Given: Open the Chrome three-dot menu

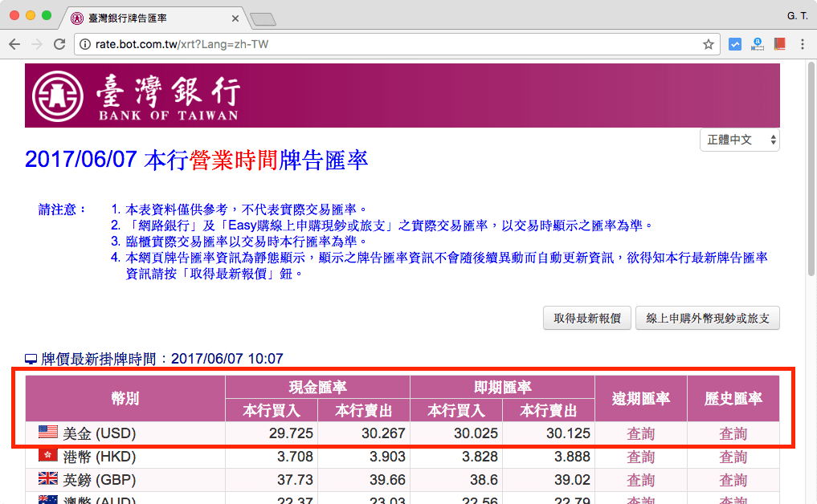Looking at the screenshot, I should pyautogui.click(x=803, y=45).
